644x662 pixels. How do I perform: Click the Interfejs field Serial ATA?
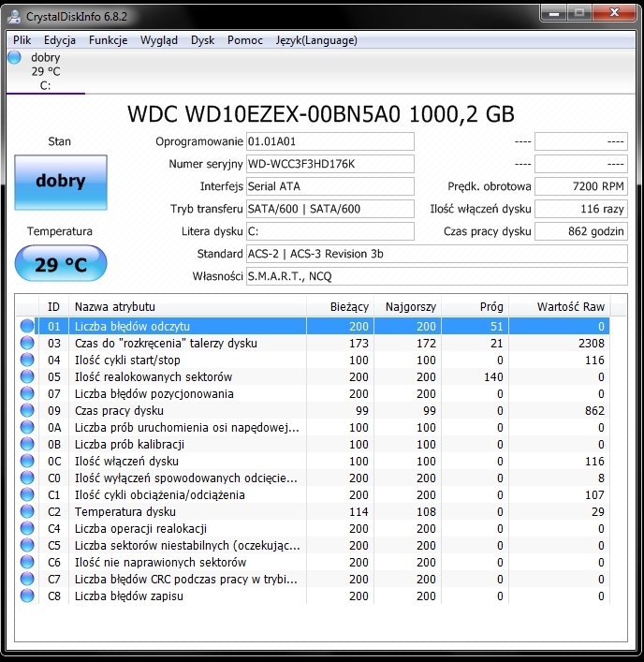[x=330, y=186]
